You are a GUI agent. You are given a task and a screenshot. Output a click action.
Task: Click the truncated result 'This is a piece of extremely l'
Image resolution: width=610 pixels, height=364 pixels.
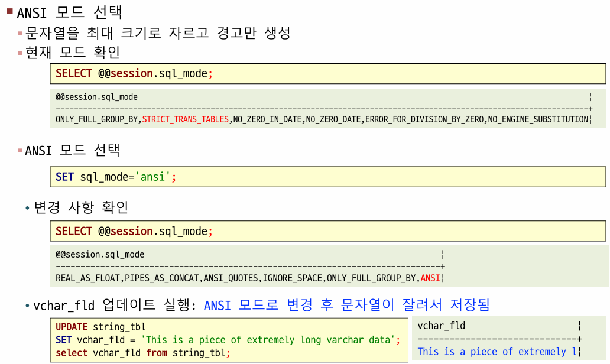coord(497,352)
